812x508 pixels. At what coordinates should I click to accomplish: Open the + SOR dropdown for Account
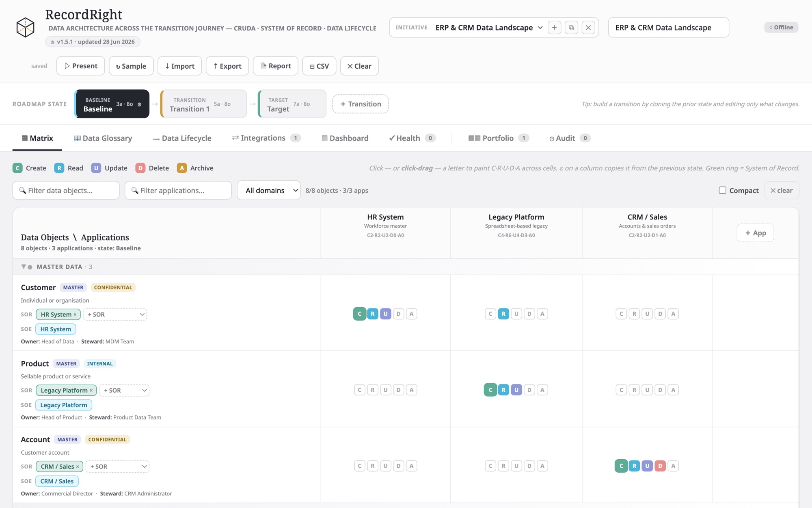pos(117,467)
